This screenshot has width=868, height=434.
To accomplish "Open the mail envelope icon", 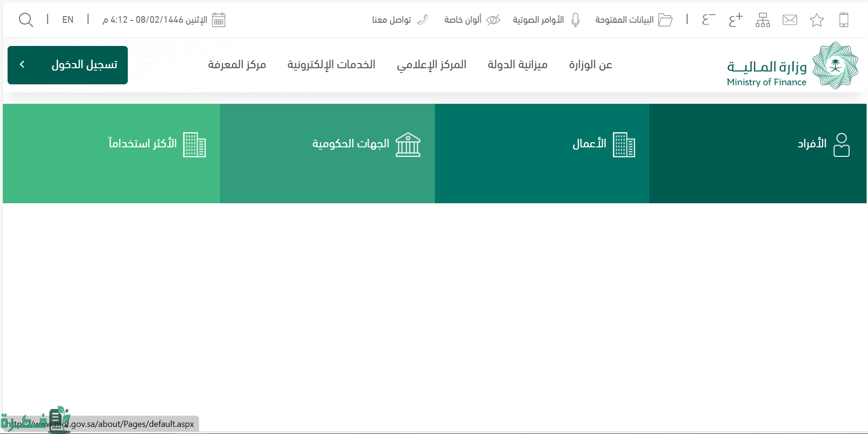I will click(x=789, y=20).
